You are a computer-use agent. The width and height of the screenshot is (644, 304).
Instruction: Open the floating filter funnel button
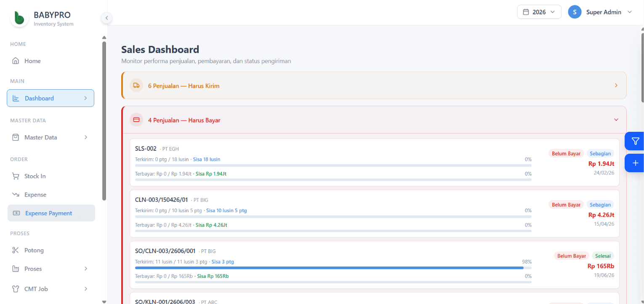(x=635, y=141)
